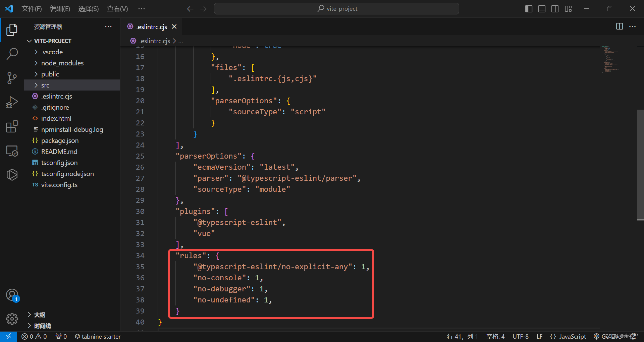Click tabnine starter in status bar

pos(98,336)
